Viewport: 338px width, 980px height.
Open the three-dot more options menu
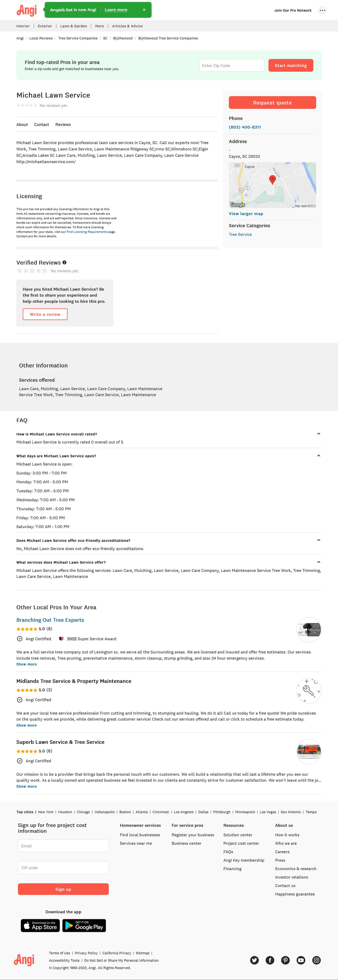coord(322,10)
